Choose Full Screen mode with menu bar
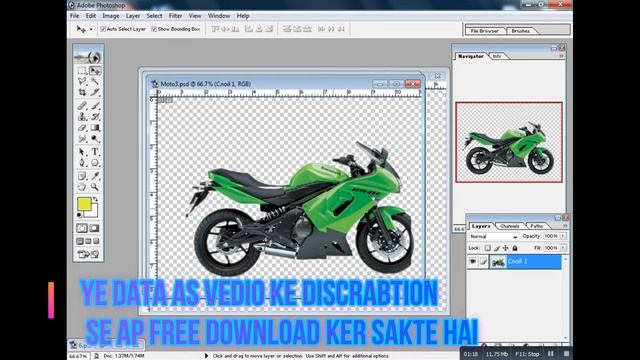The image size is (640, 360). tap(88, 241)
